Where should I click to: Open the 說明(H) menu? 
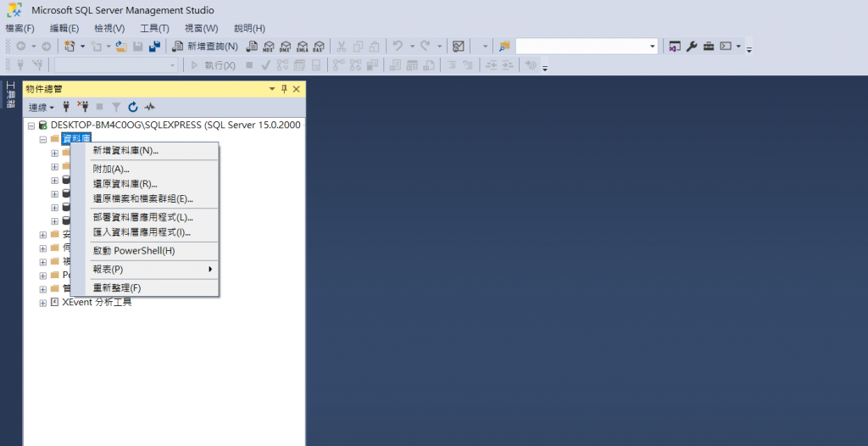tap(250, 28)
